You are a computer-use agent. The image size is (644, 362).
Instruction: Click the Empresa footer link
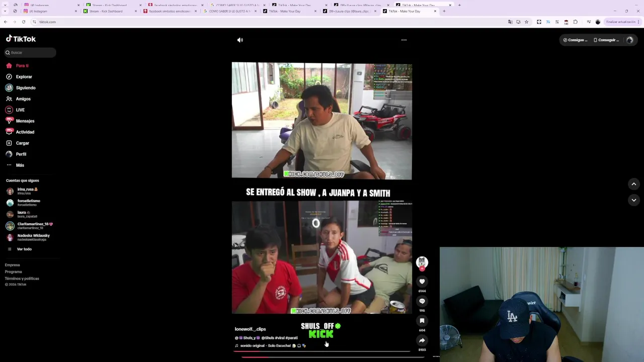coord(13,265)
